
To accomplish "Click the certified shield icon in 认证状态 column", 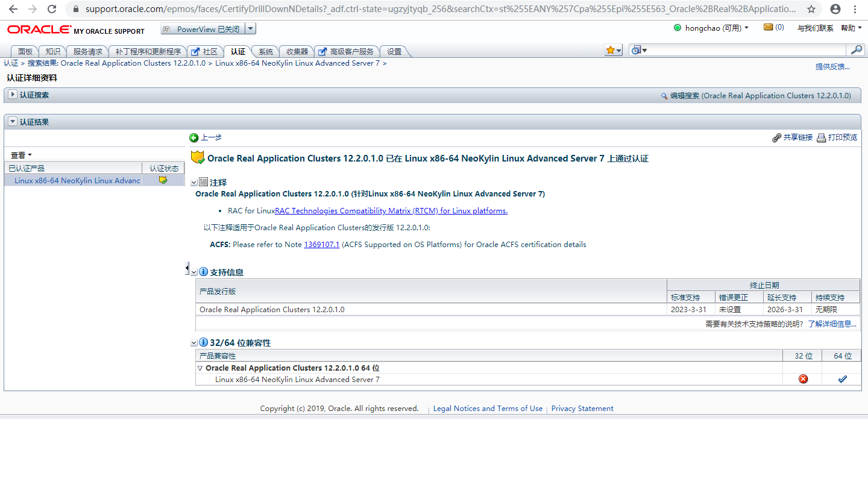I will [x=163, y=180].
